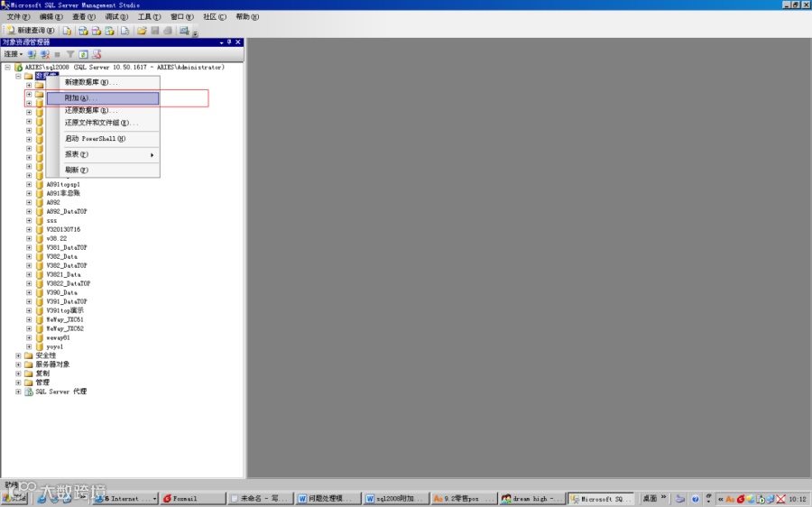The image size is (812, 507).
Task: Expand the A891topsp1 database node
Action: click(x=29, y=184)
